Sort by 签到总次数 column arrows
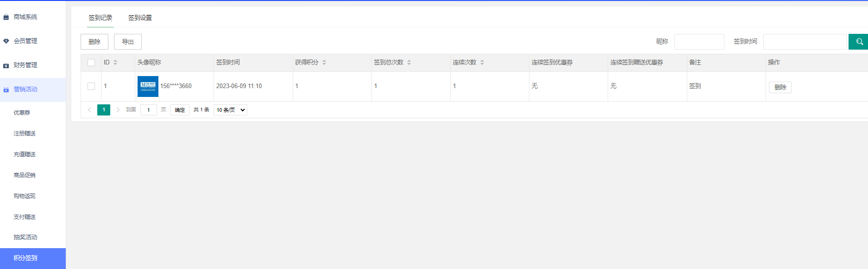The image size is (868, 269). click(409, 62)
